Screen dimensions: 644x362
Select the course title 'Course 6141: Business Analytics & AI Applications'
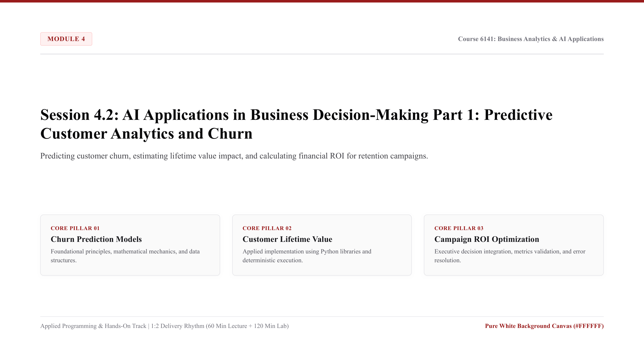(x=531, y=39)
